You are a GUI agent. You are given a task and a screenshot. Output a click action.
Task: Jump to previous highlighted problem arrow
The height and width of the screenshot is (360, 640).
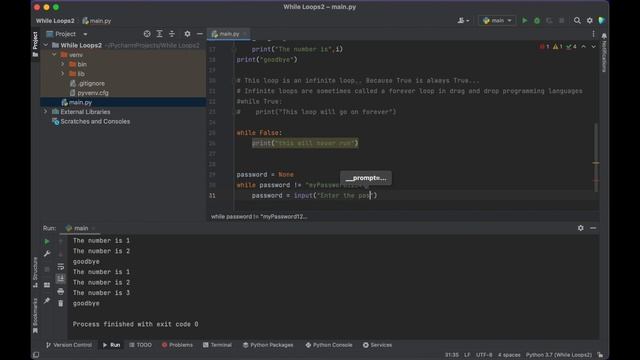[x=583, y=47]
